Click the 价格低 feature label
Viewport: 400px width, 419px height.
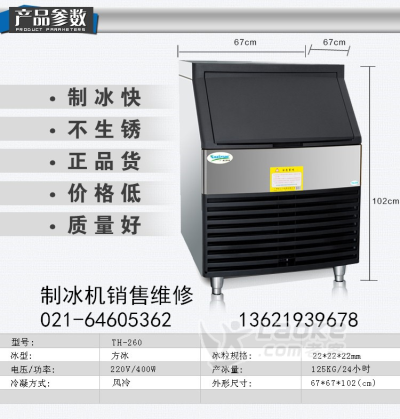tap(104, 193)
